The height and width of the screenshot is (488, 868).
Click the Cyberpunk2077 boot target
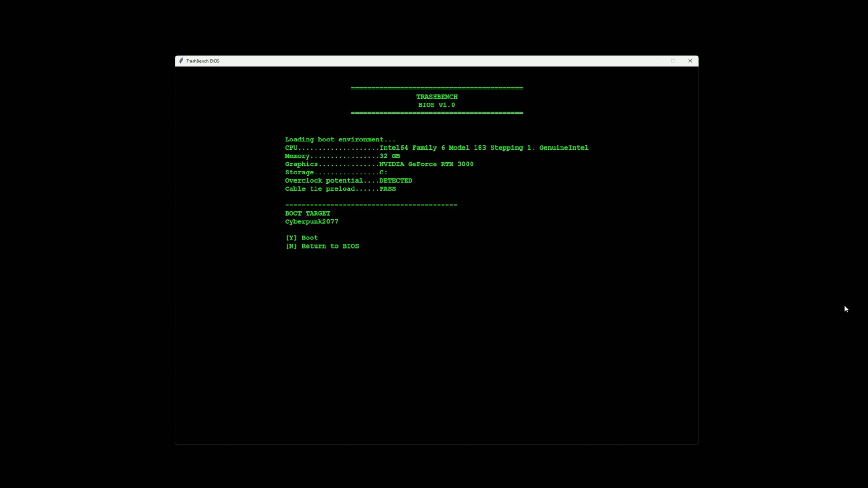[311, 221]
